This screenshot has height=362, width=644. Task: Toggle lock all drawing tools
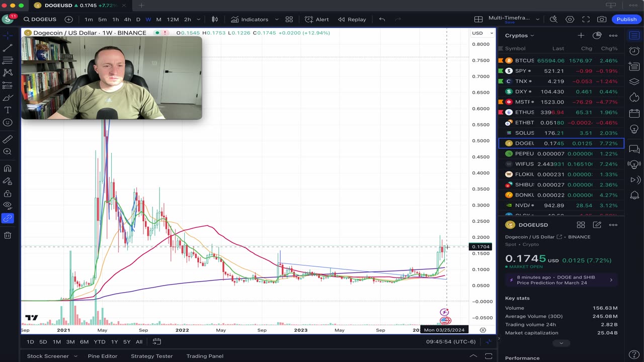point(8,194)
